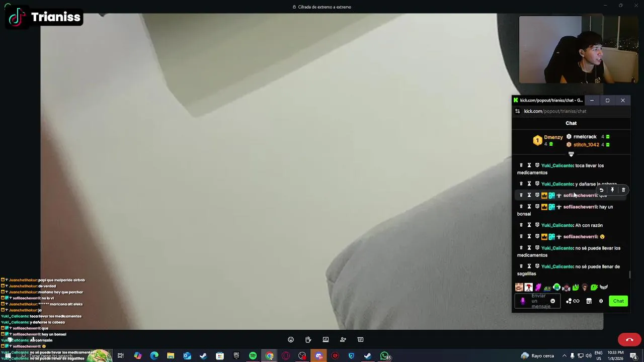
Task: Open in-call chat from call bar
Action: tap(360, 339)
